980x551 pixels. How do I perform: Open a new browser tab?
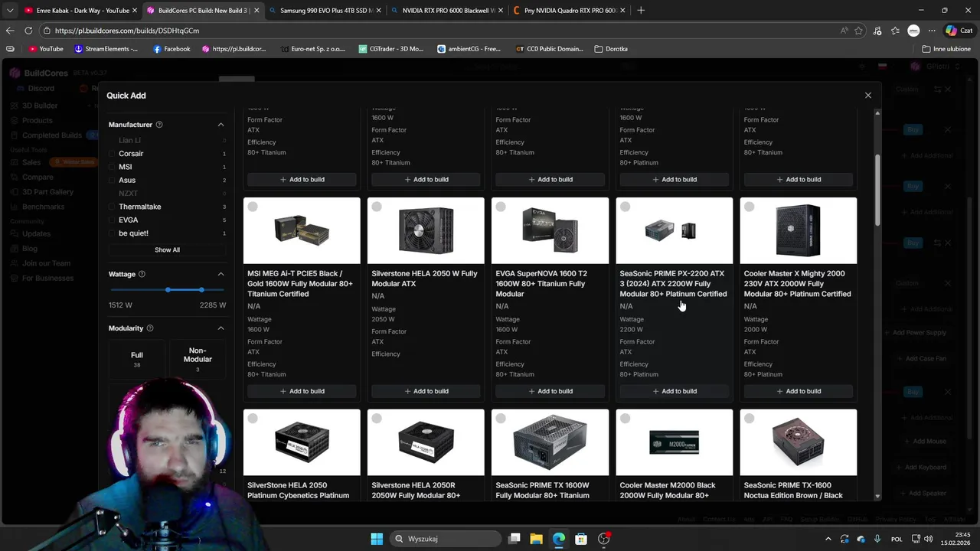coord(641,11)
